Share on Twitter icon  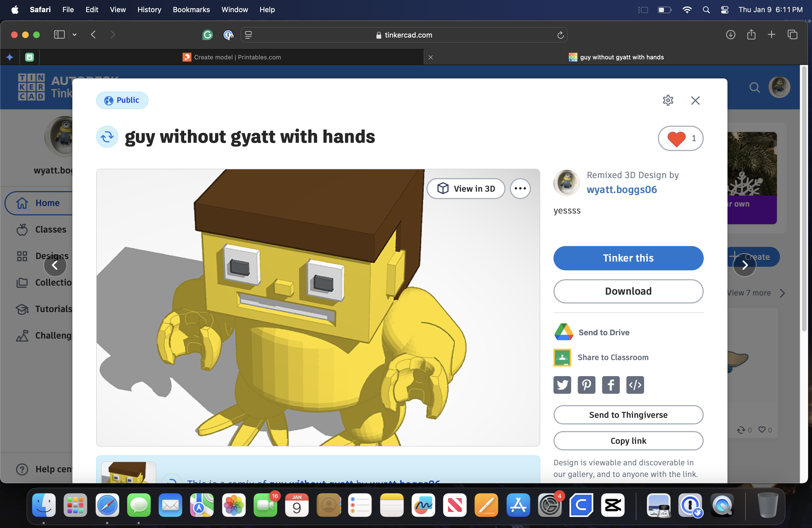pyautogui.click(x=562, y=385)
